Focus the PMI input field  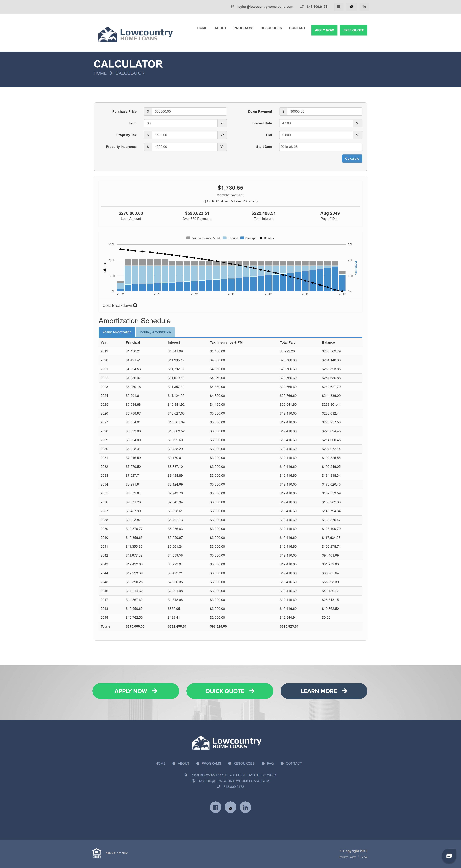316,135
